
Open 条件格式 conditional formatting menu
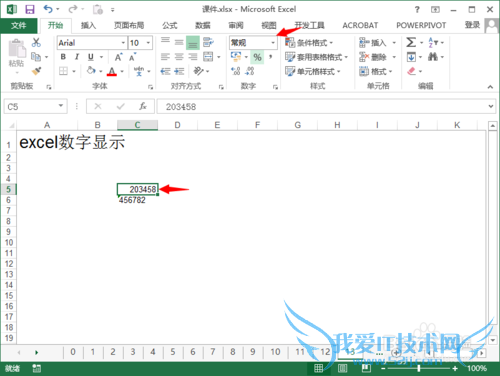point(309,43)
